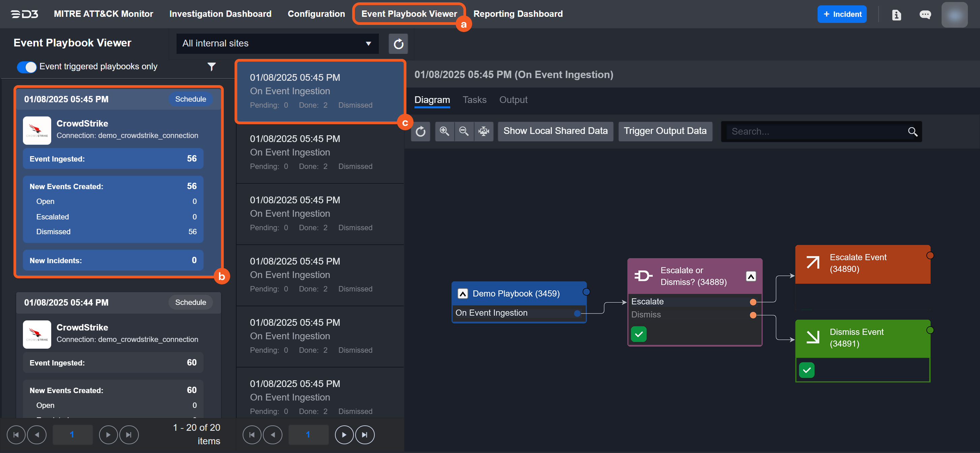980x453 pixels.
Task: Zoom out of the playbook diagram
Action: [464, 132]
